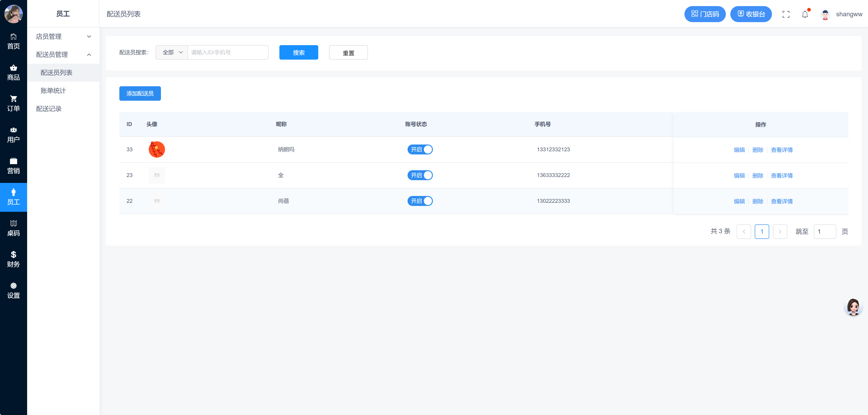868x415 pixels.
Task: Expand the 店员管理 menu section
Action: (63, 36)
